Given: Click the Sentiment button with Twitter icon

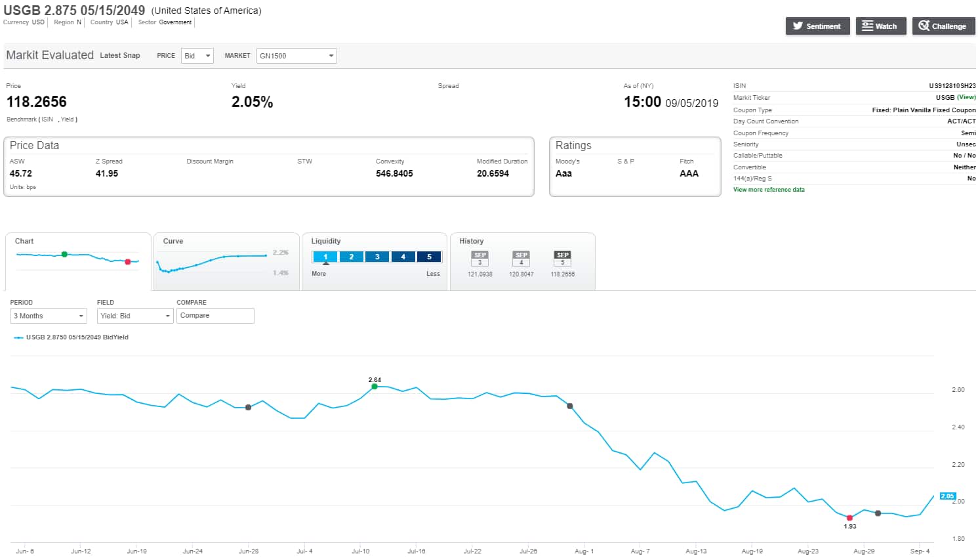Looking at the screenshot, I should (817, 26).
